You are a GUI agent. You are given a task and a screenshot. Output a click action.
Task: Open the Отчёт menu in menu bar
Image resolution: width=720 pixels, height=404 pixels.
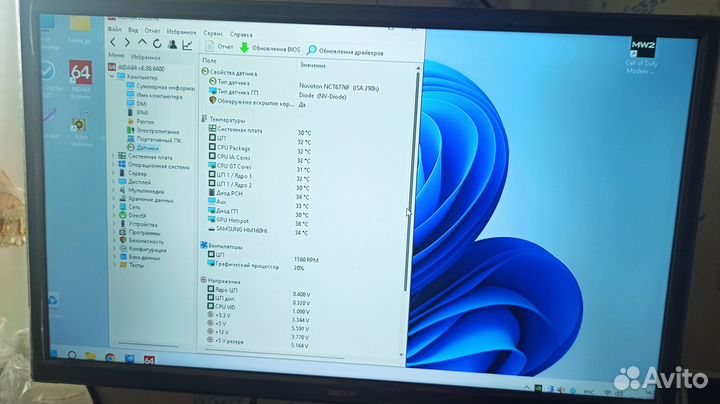(x=152, y=31)
